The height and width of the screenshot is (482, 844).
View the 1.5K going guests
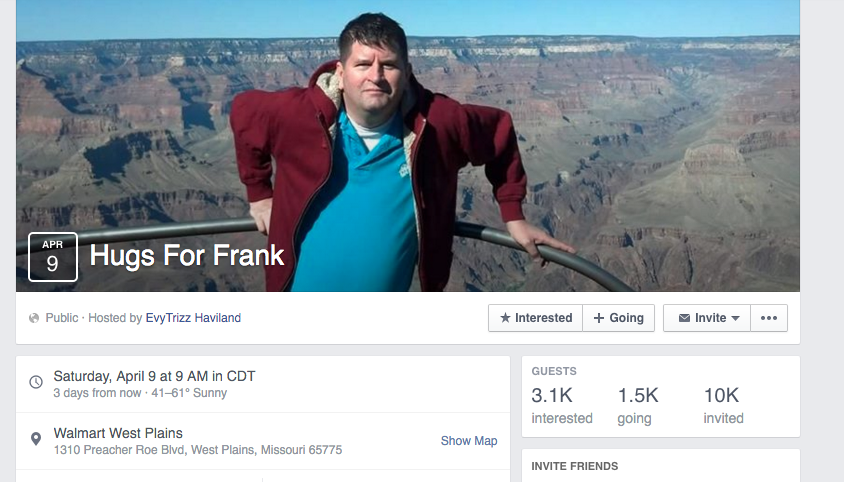click(x=638, y=406)
